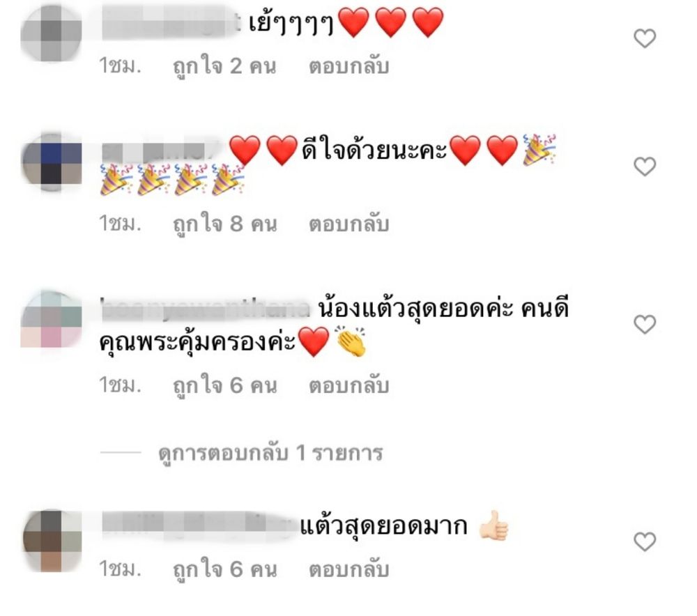697x616 pixels.
Task: Open username beside น้องแต้วสุดยอดค่ะ comment
Action: [x=206, y=309]
